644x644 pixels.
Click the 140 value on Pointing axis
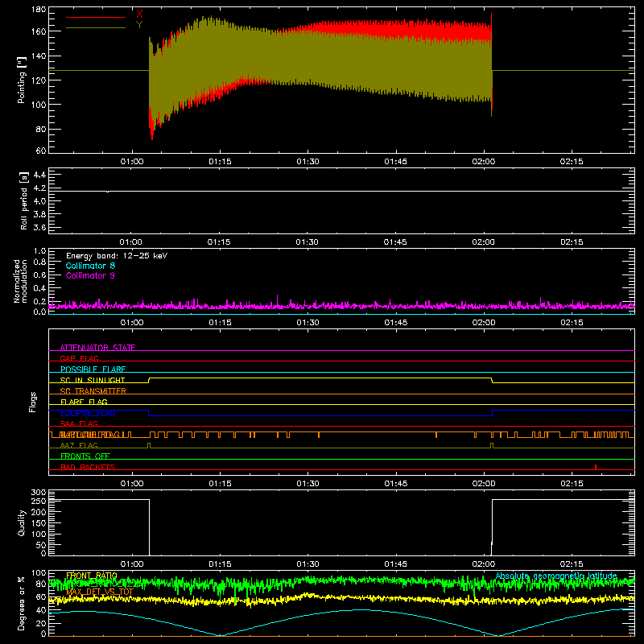(x=39, y=56)
